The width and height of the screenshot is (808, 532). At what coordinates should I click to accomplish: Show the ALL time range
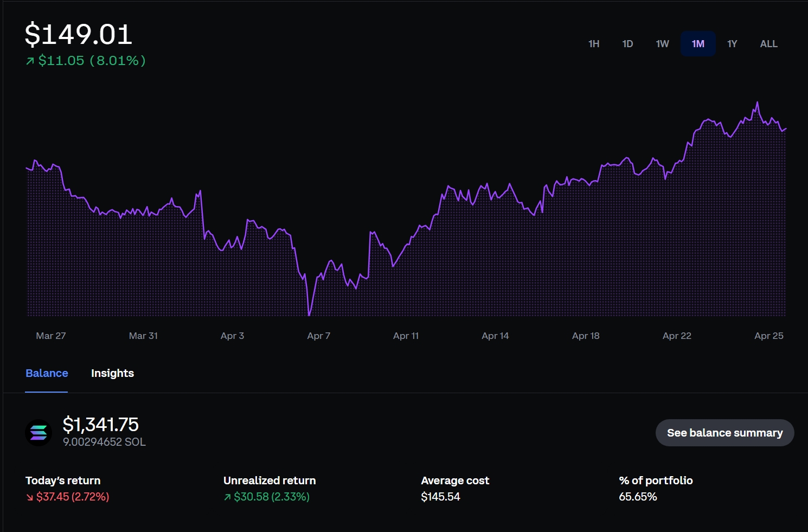[768, 44]
